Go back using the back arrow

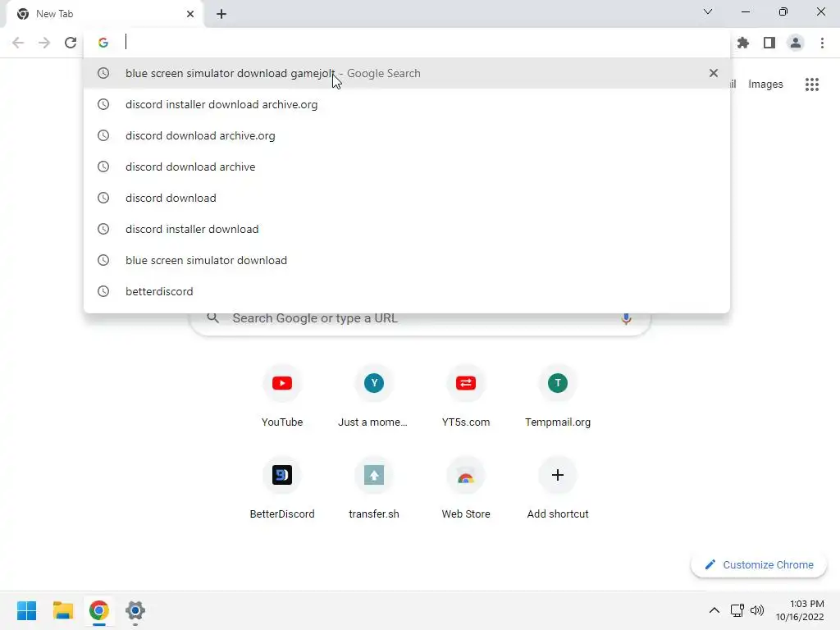[18, 43]
